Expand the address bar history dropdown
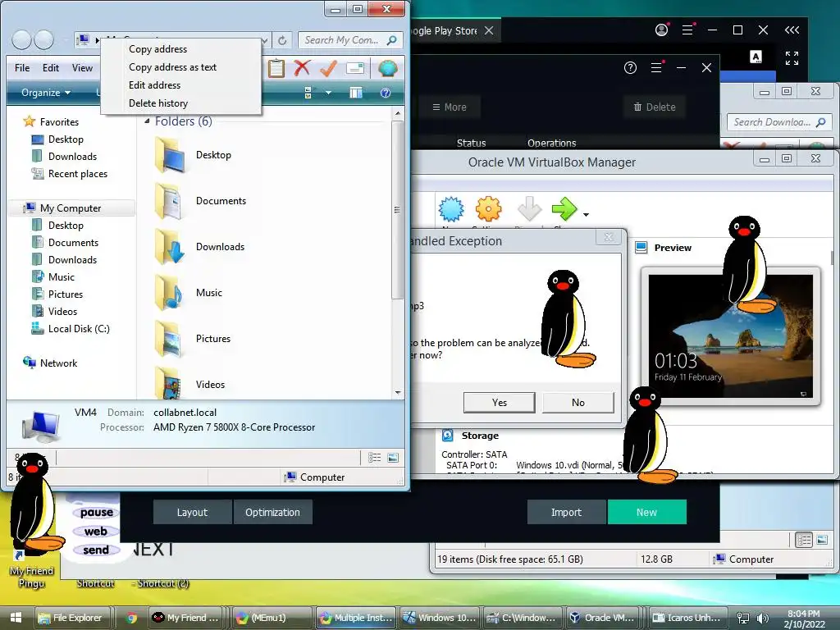 coord(264,40)
